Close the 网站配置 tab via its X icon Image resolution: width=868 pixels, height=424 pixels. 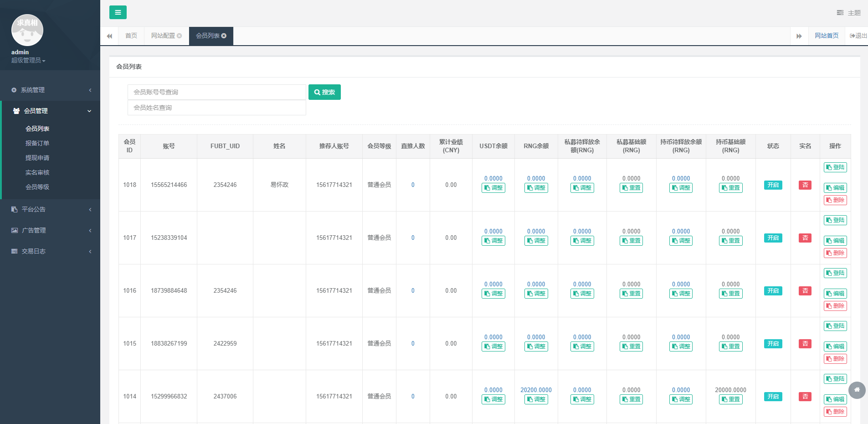click(180, 36)
